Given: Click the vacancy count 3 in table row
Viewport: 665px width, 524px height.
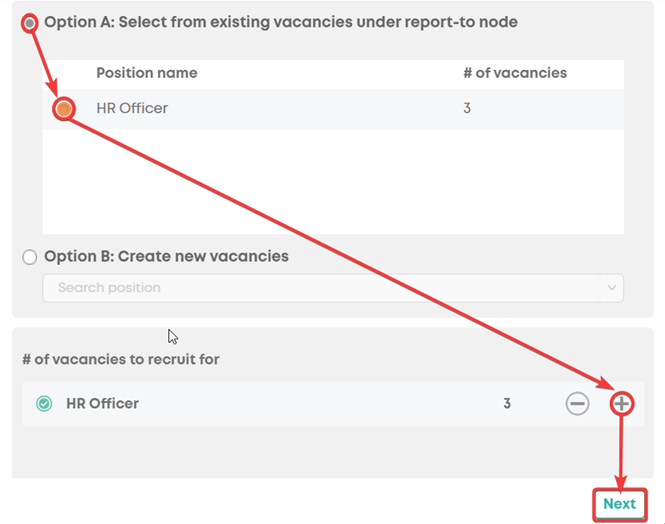Looking at the screenshot, I should [467, 109].
